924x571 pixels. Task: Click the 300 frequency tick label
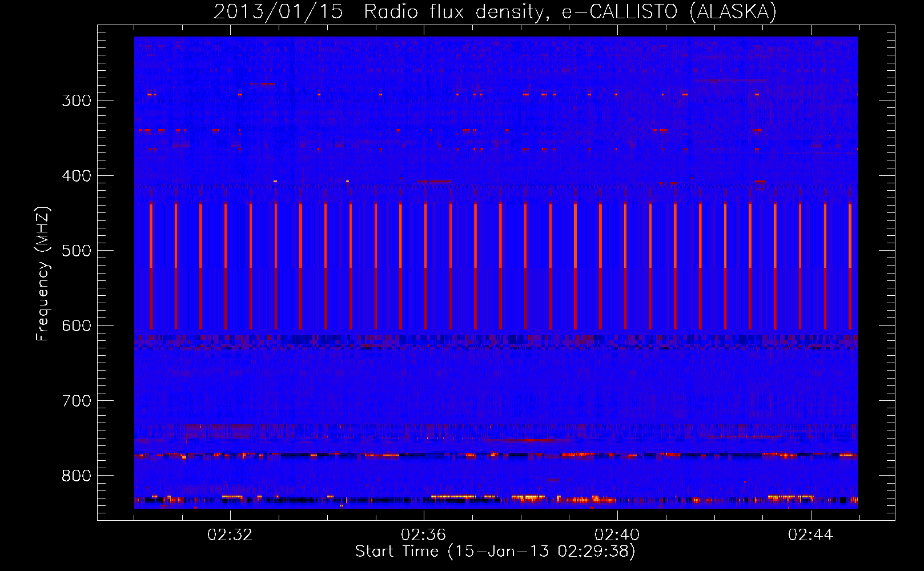77,100
